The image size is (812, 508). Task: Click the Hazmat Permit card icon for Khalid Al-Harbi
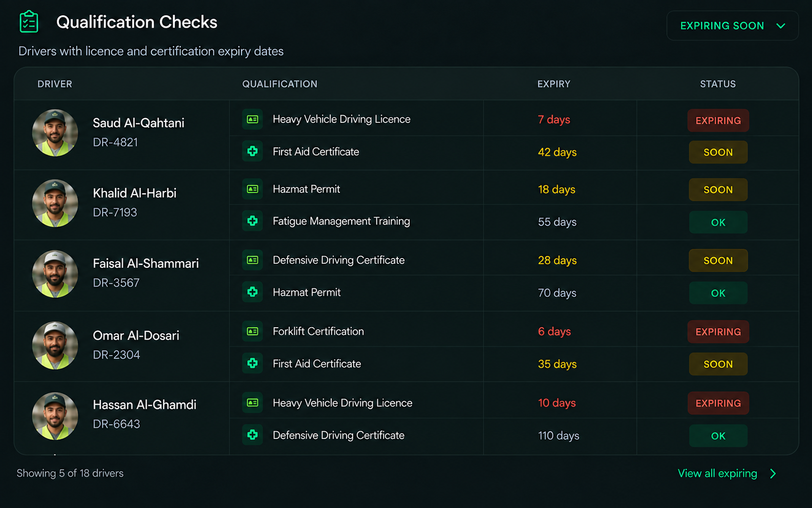[x=252, y=189]
